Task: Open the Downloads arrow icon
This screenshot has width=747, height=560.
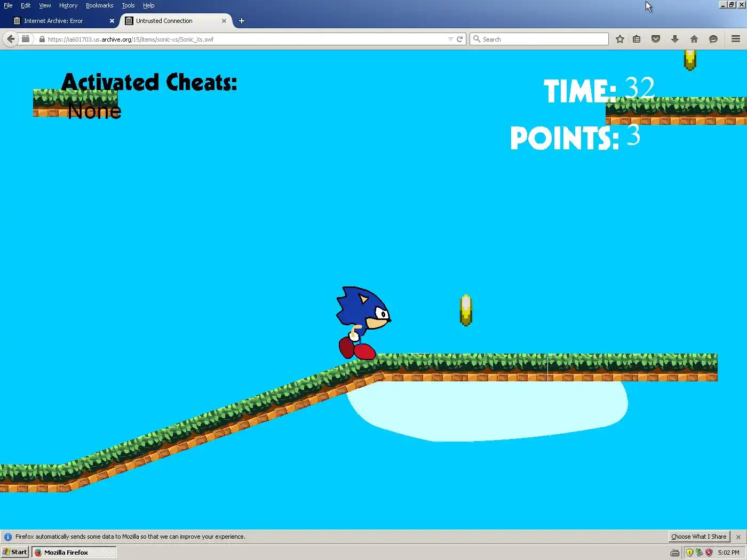Action: [675, 39]
